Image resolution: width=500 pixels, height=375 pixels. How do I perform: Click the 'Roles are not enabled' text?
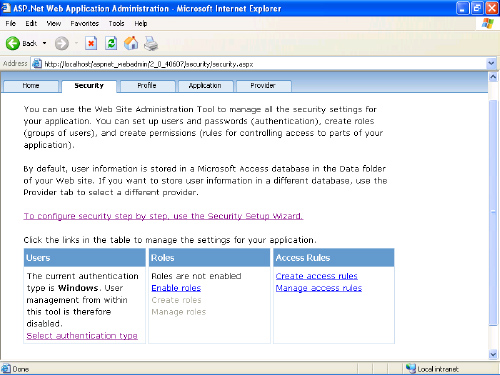pyautogui.click(x=196, y=276)
